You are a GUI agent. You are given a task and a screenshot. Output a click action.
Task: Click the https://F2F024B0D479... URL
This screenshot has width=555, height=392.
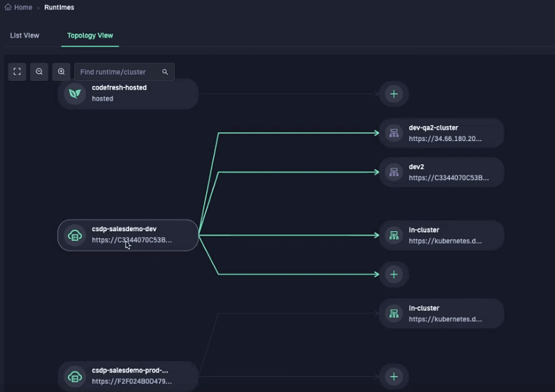click(x=132, y=382)
